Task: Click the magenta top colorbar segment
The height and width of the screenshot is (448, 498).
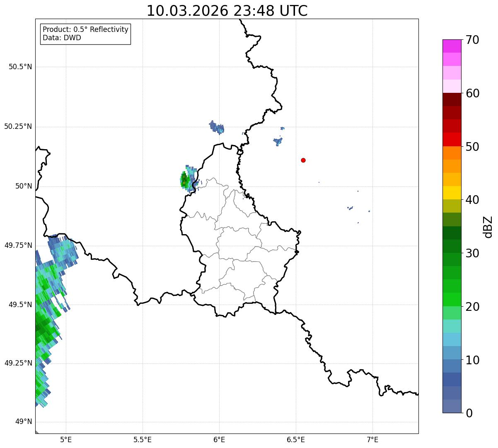Action: (452, 46)
